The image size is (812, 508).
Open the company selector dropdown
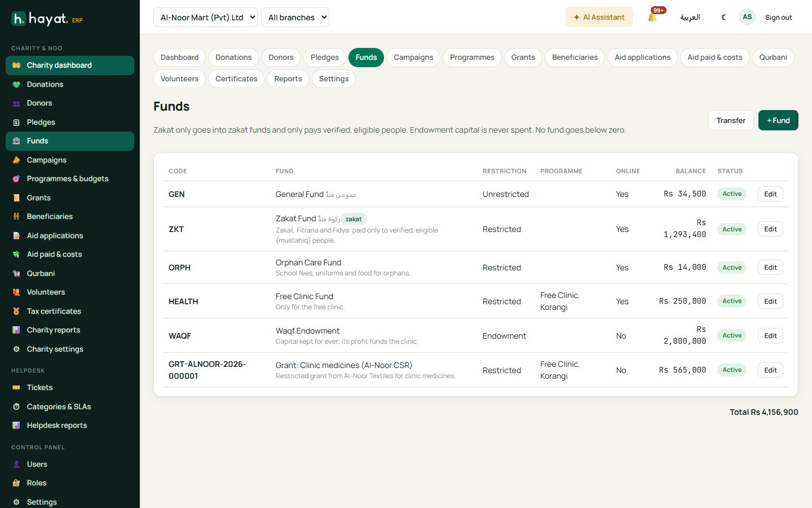coord(205,17)
